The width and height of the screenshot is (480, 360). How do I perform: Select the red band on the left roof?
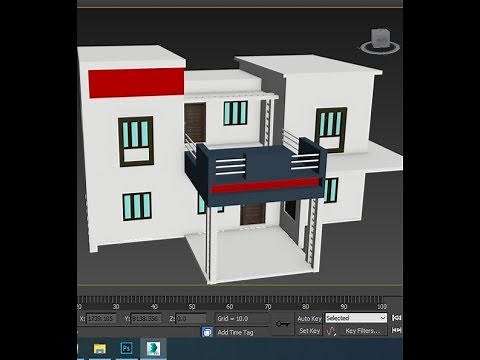(136, 83)
